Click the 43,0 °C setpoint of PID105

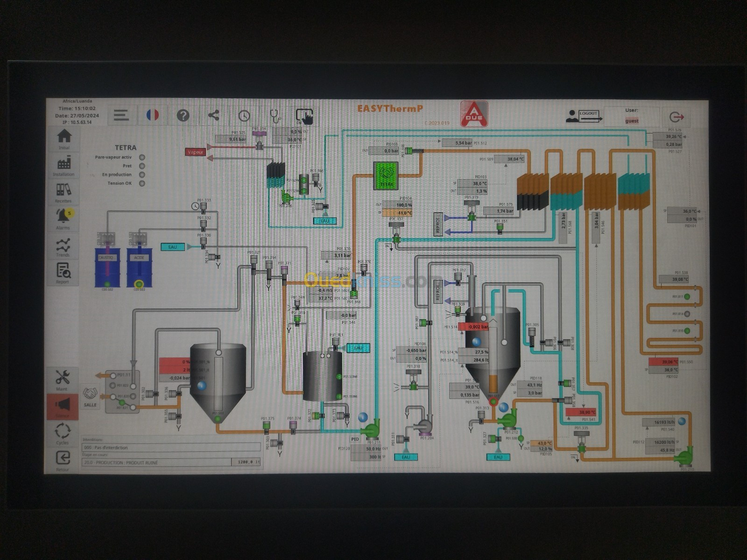coord(542,443)
